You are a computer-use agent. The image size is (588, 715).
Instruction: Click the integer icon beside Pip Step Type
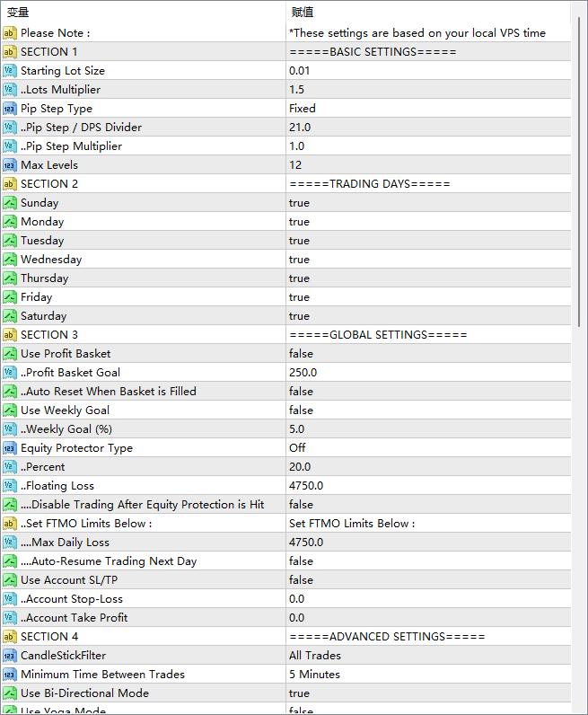10,109
